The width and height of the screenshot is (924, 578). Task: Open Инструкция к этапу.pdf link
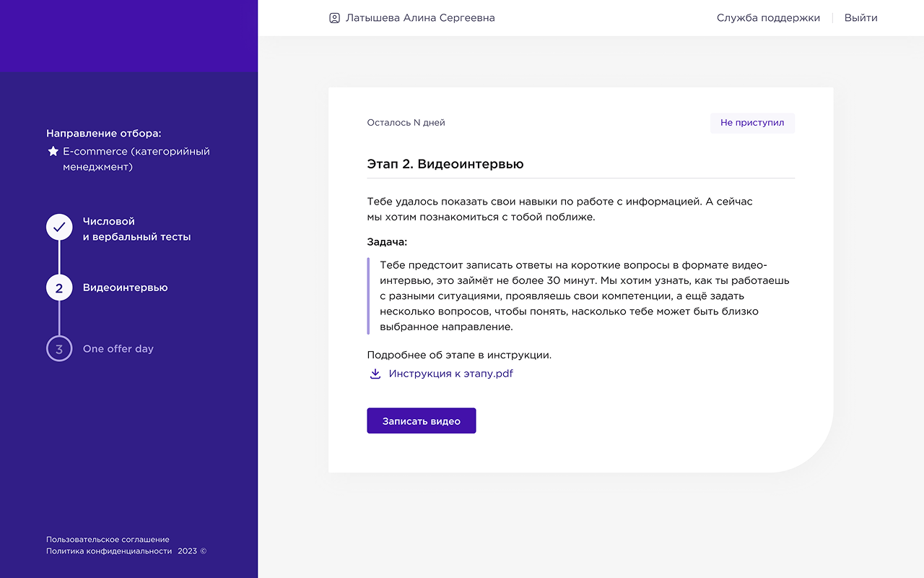(450, 374)
